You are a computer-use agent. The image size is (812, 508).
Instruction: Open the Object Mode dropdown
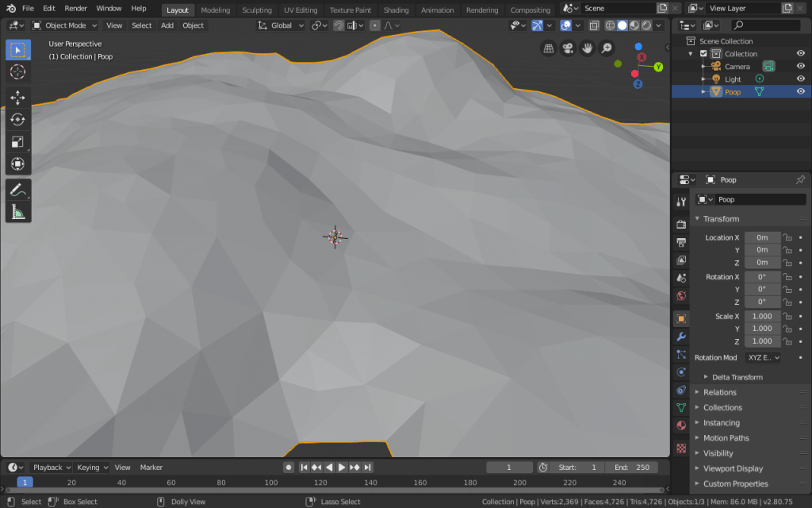tap(63, 25)
